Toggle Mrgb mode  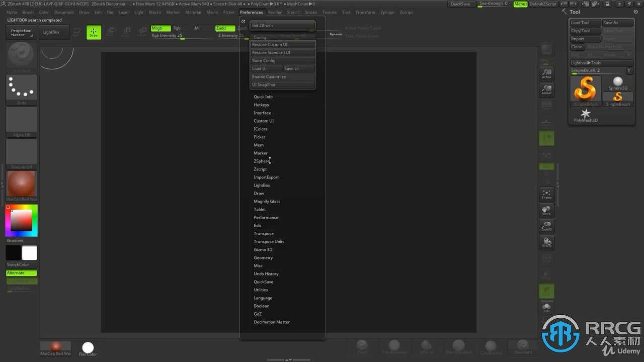click(x=160, y=28)
